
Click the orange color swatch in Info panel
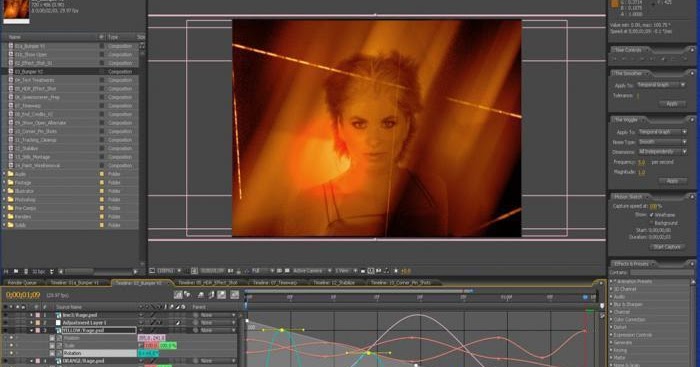615,4
